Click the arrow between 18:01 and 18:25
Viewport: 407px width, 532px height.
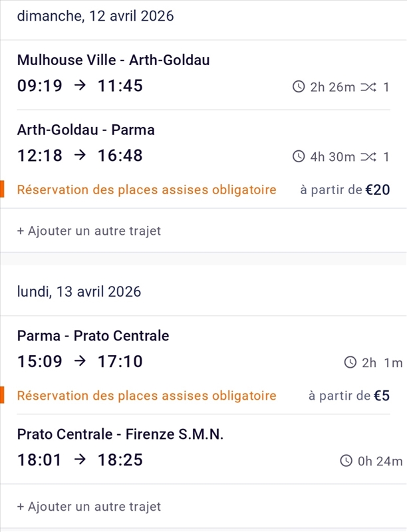coord(80,460)
